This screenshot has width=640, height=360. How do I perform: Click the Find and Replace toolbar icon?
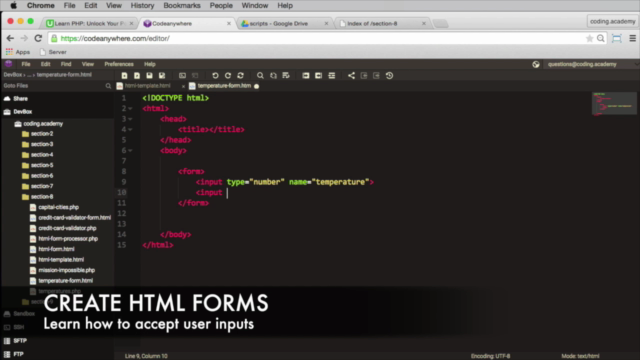click(x=273, y=76)
